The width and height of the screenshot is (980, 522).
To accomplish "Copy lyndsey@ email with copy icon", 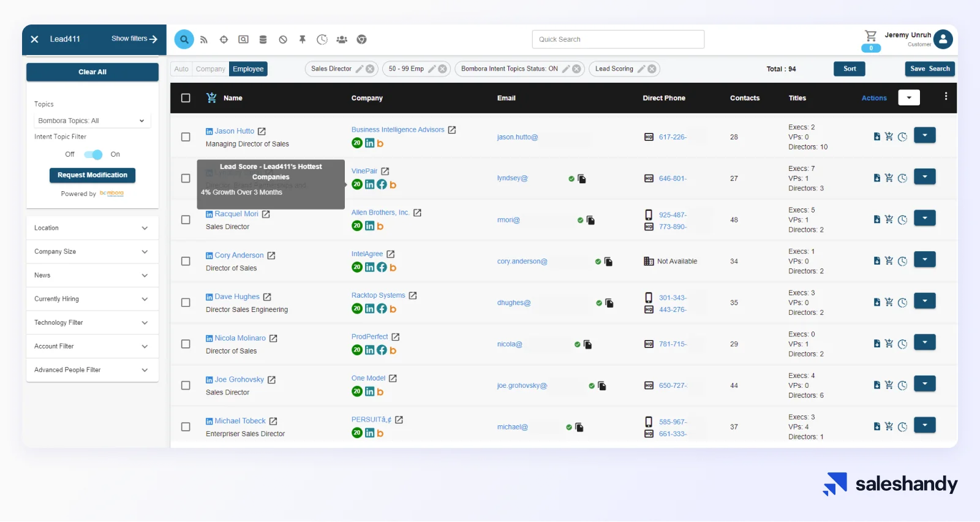I will [582, 179].
